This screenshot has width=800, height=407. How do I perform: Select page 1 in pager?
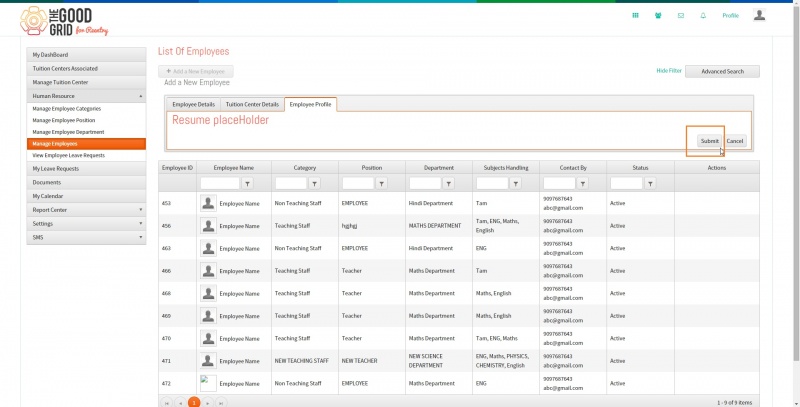(194, 403)
